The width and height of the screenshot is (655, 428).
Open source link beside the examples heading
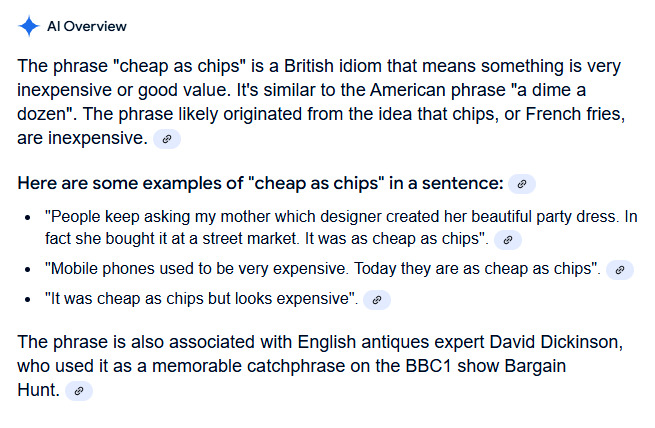point(522,183)
